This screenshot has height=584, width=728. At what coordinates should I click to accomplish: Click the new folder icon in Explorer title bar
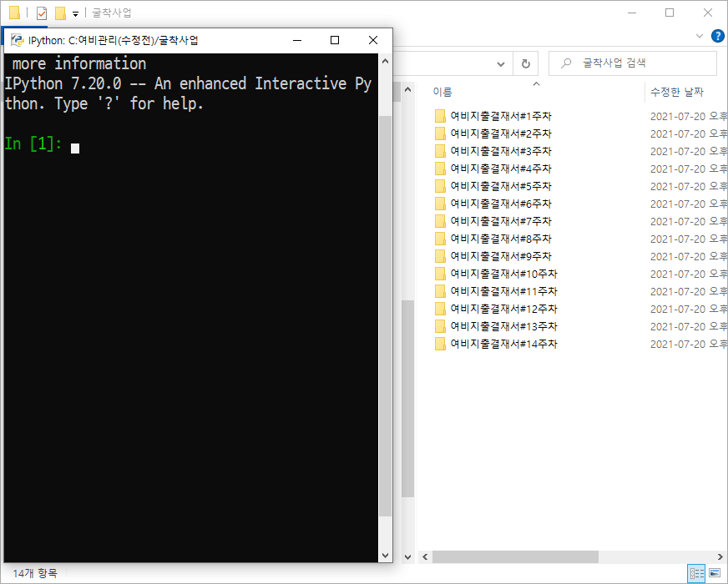pos(60,13)
